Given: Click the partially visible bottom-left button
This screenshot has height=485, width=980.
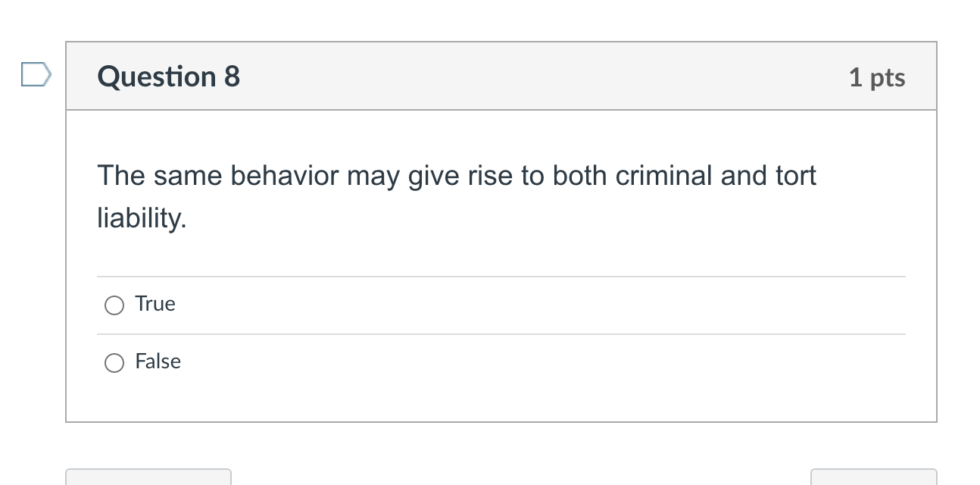Looking at the screenshot, I should (148, 479).
